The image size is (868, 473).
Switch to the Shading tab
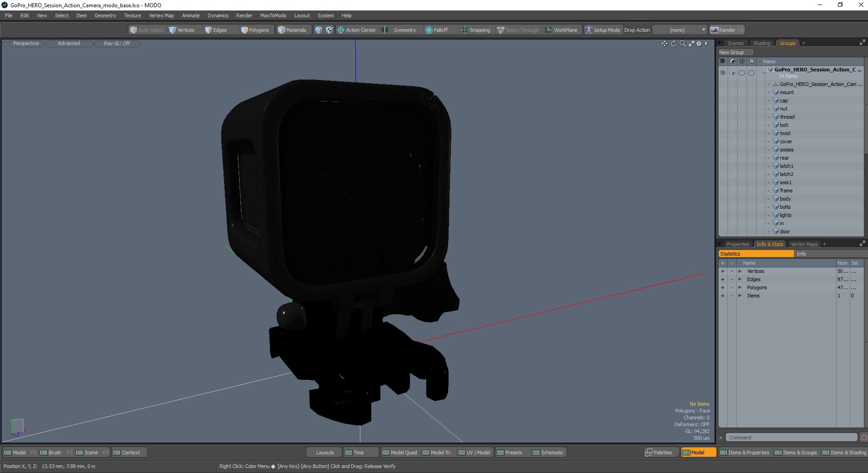(762, 43)
